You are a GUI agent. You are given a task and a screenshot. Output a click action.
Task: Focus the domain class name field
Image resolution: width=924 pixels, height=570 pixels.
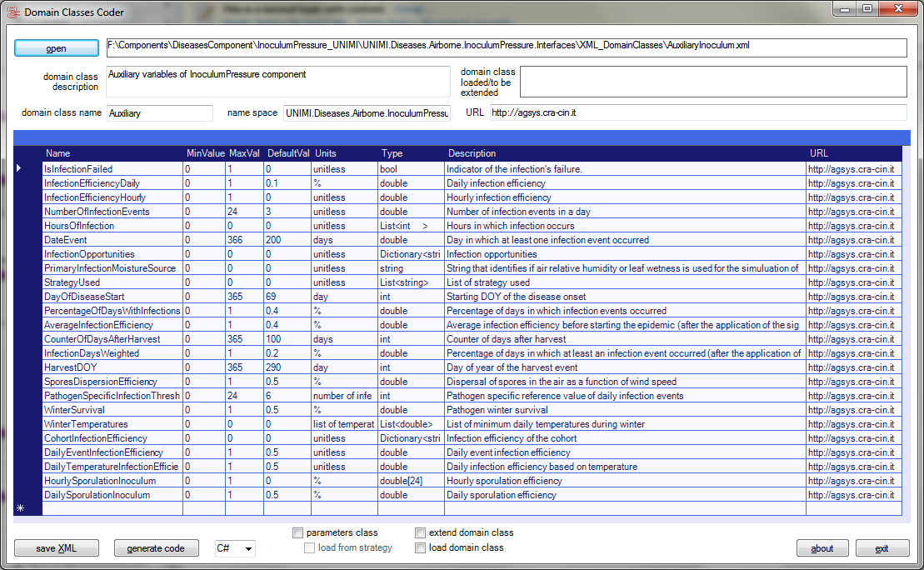click(160, 113)
